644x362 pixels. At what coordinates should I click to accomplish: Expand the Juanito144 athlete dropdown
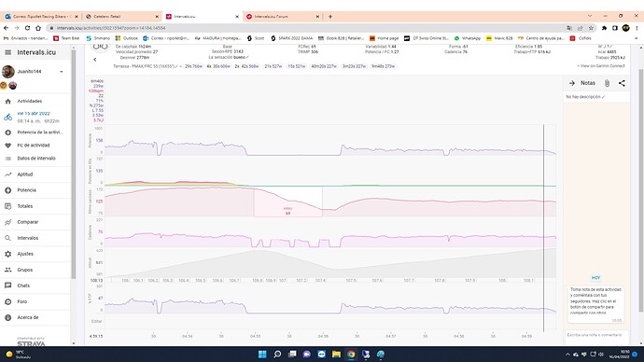click(62, 72)
